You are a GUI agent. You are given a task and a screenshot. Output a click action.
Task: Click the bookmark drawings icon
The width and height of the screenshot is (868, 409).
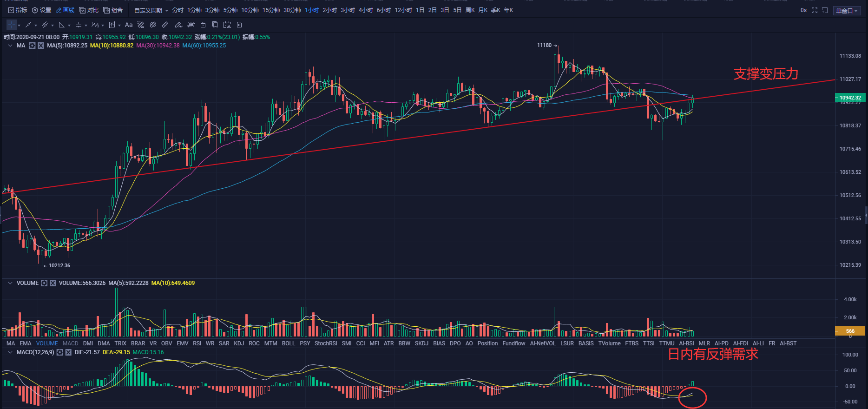tap(215, 25)
